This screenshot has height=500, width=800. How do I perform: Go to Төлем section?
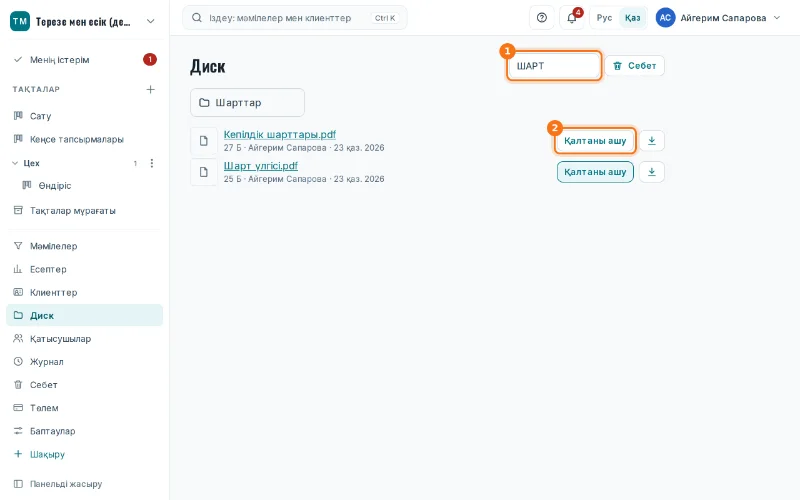pyautogui.click(x=84, y=408)
